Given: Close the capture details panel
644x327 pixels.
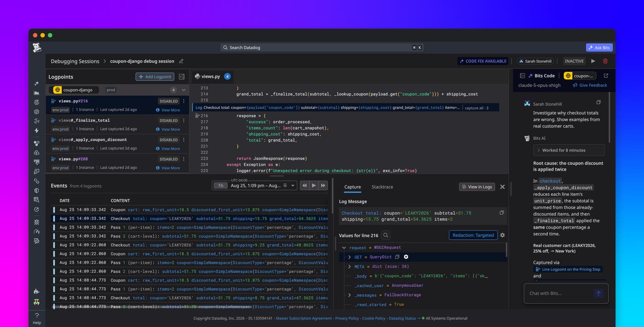Looking at the screenshot, I should (x=502, y=187).
